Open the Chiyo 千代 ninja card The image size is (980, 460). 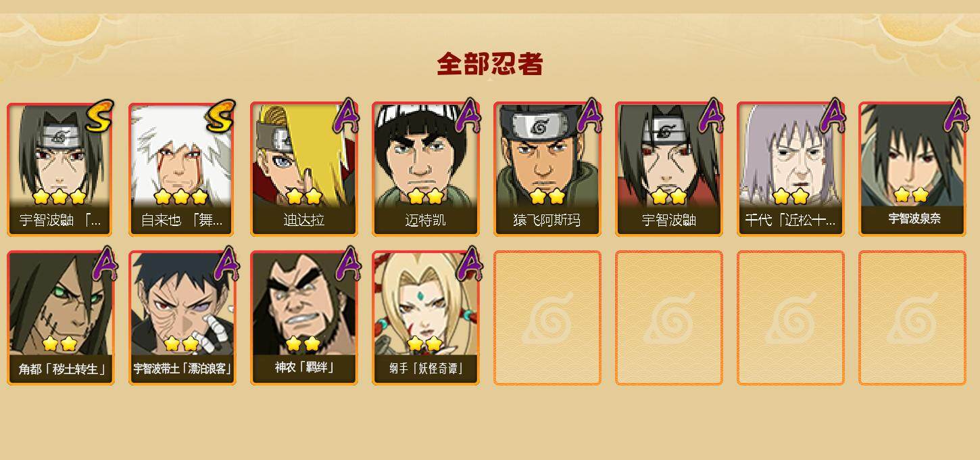click(790, 169)
